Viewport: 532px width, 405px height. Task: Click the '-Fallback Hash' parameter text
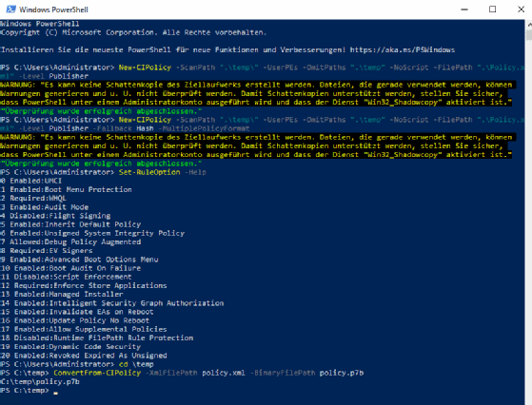pos(123,128)
